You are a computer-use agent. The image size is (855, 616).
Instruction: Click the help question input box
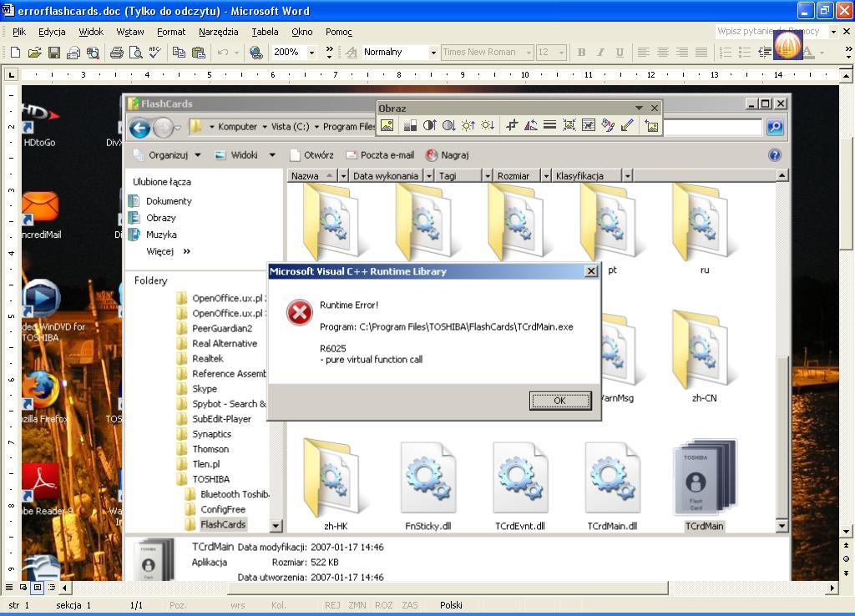[771, 32]
